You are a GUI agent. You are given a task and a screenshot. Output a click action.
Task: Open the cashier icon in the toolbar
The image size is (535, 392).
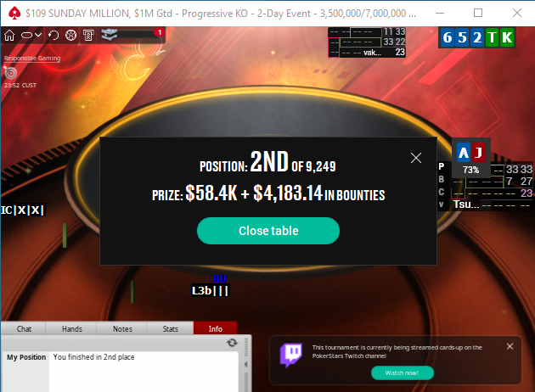(x=88, y=35)
